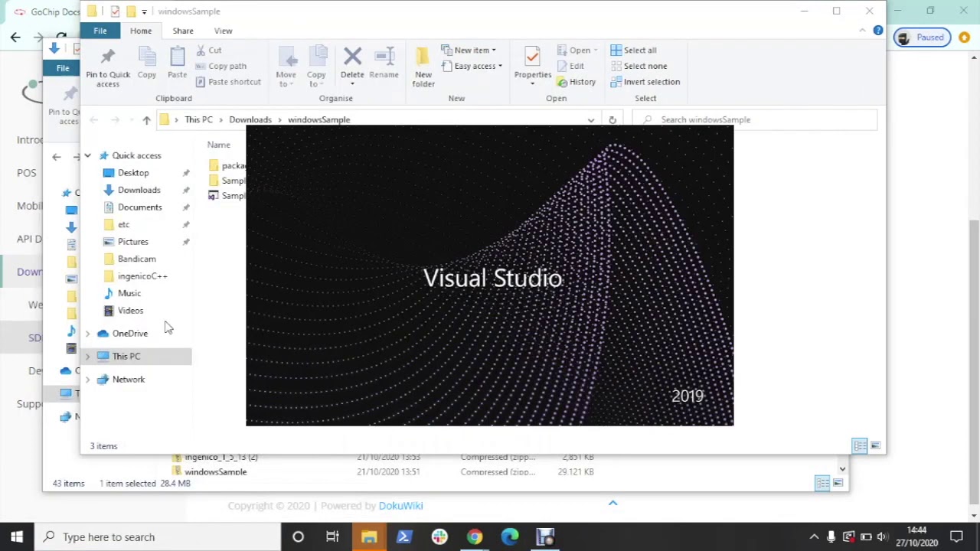Click the Cut scissors button
Screen dimensions: 980x551
tap(208, 51)
